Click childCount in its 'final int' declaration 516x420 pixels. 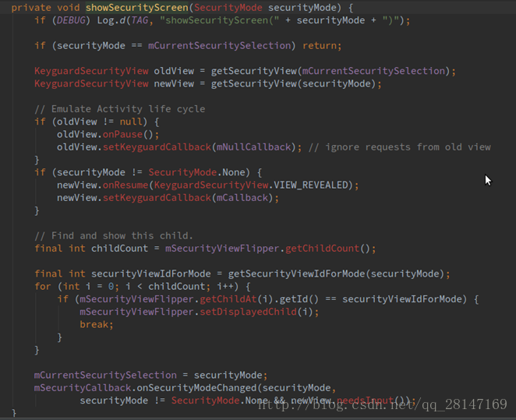pyautogui.click(x=120, y=249)
